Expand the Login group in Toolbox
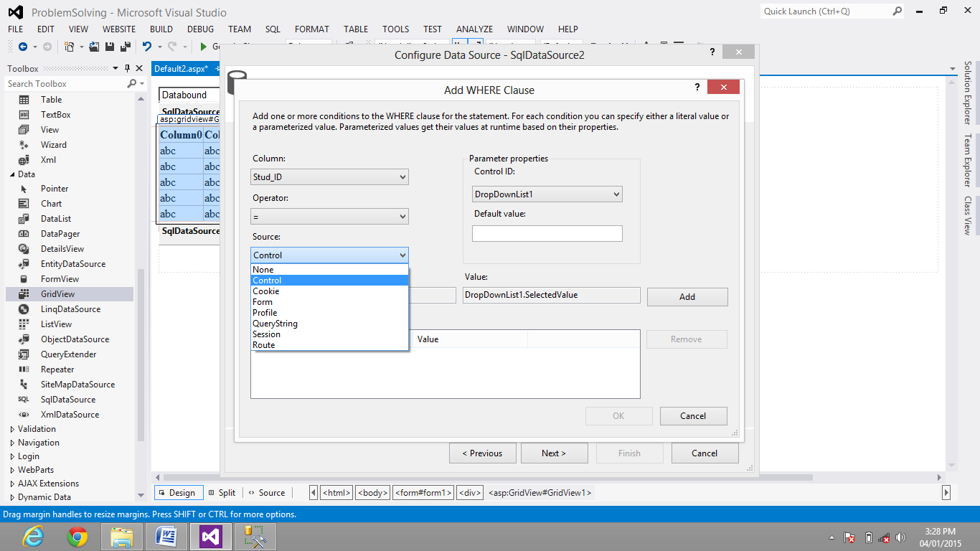This screenshot has width=980, height=551. pos(12,456)
